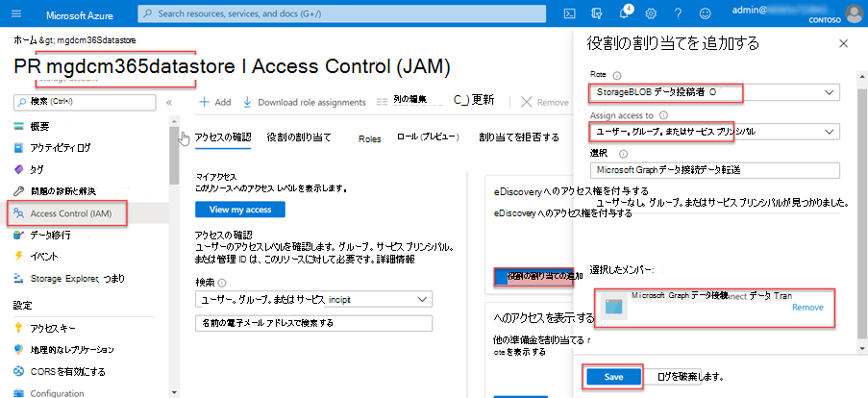
Task: Switch to 役割の割り当て tab
Action: (x=299, y=137)
